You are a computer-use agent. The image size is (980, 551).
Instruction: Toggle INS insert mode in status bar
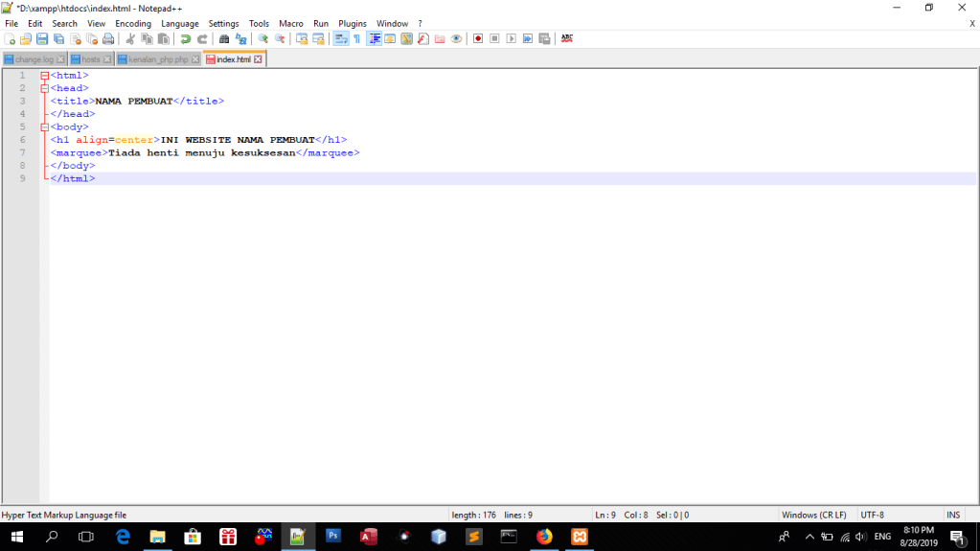pos(953,516)
